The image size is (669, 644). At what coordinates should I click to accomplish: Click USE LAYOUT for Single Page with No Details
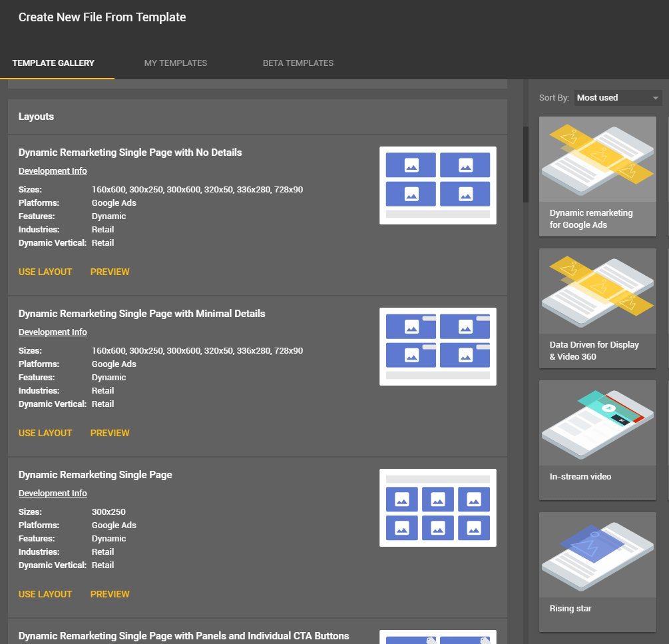[x=45, y=272]
